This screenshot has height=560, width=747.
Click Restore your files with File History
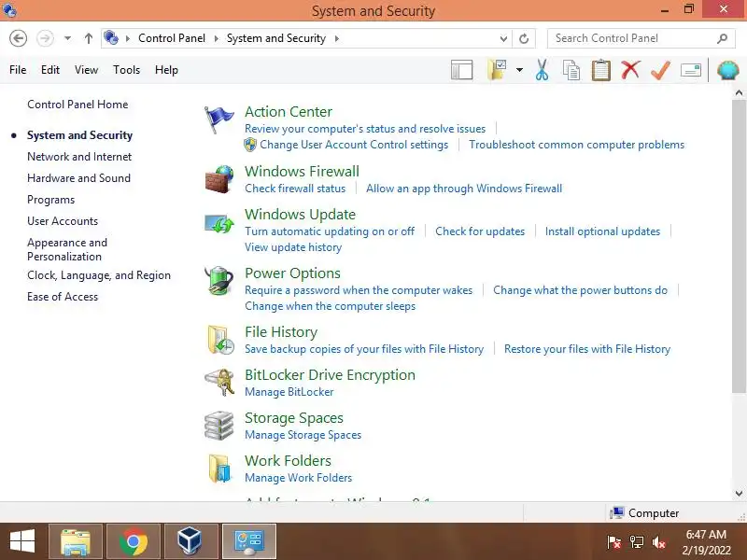tap(587, 349)
